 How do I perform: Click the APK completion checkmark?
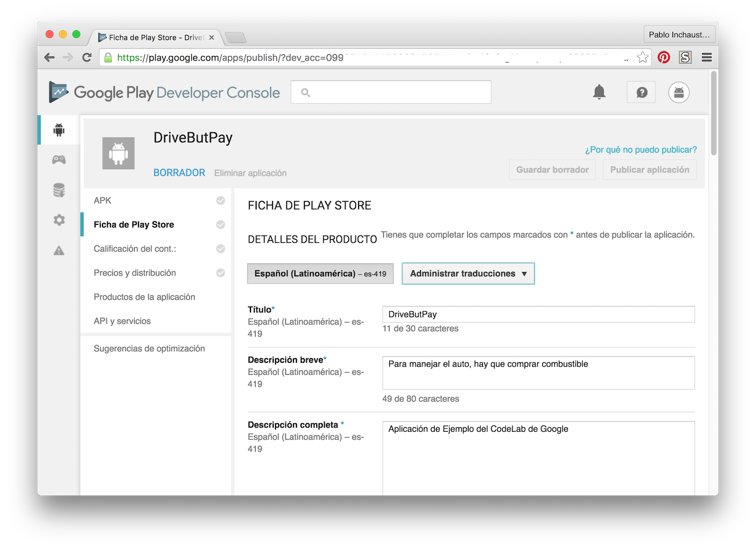(221, 200)
